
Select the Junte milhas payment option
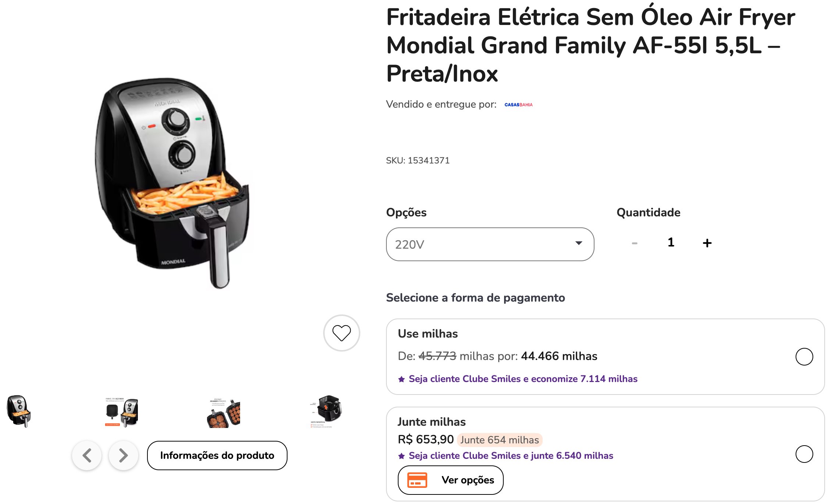[804, 454]
